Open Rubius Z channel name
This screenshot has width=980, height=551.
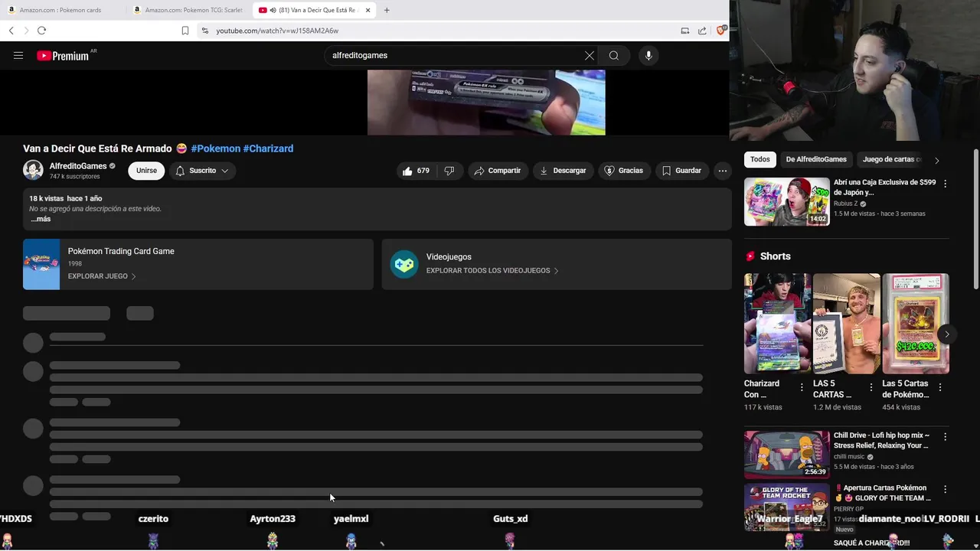coord(845,204)
